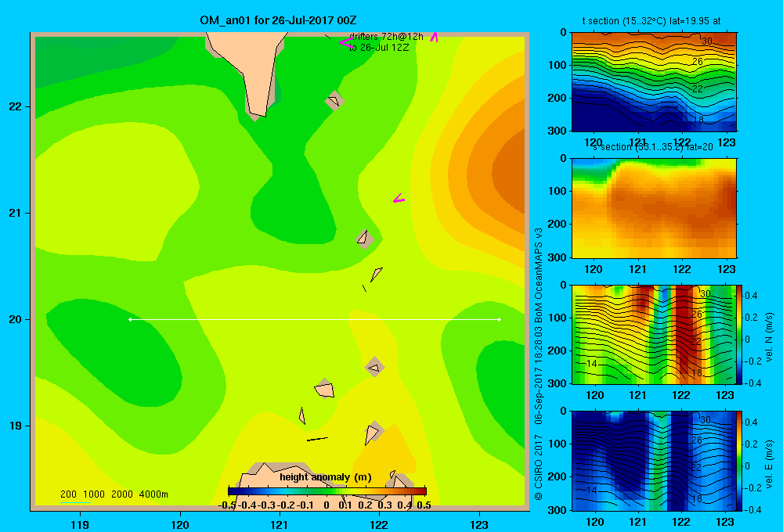The width and height of the screenshot is (783, 532).
Task: Open the salinity section plot panel
Action: [654, 208]
